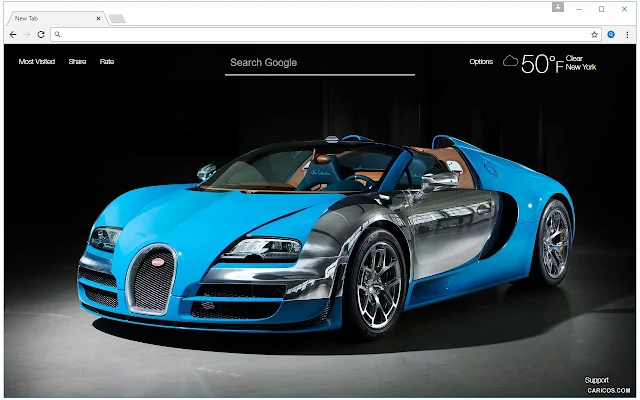
Task: Click the browser forward arrow
Action: pyautogui.click(x=27, y=35)
